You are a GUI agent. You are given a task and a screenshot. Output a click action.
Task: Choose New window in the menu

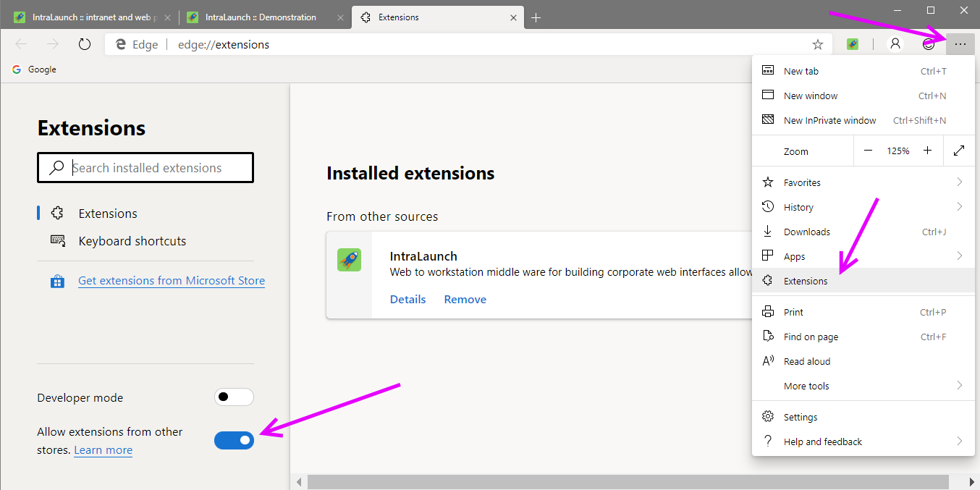(863, 96)
